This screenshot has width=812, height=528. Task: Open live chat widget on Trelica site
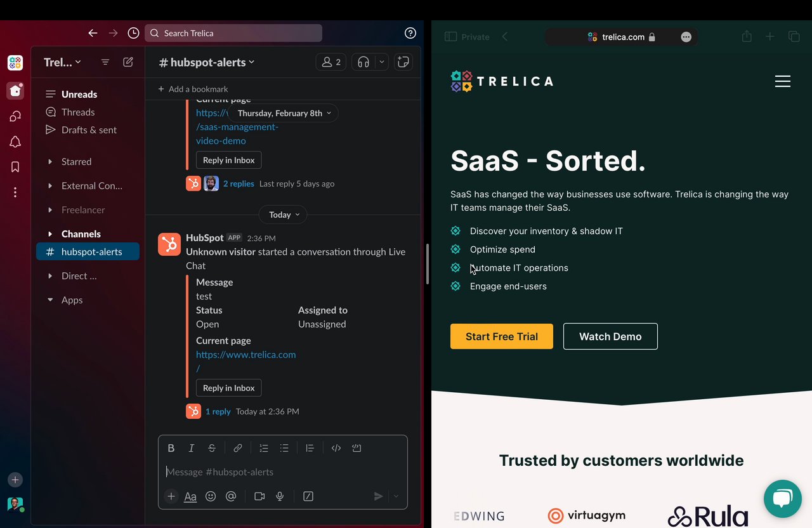(x=783, y=499)
